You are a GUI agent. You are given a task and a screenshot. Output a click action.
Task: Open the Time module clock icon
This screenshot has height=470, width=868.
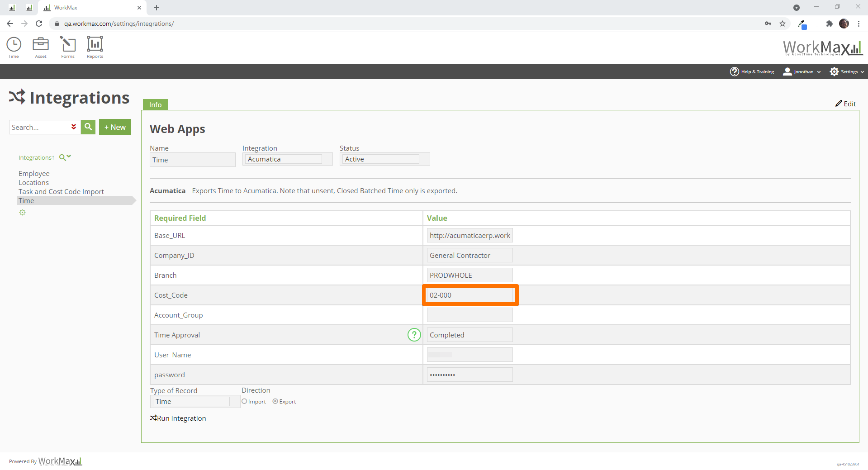coord(14,44)
